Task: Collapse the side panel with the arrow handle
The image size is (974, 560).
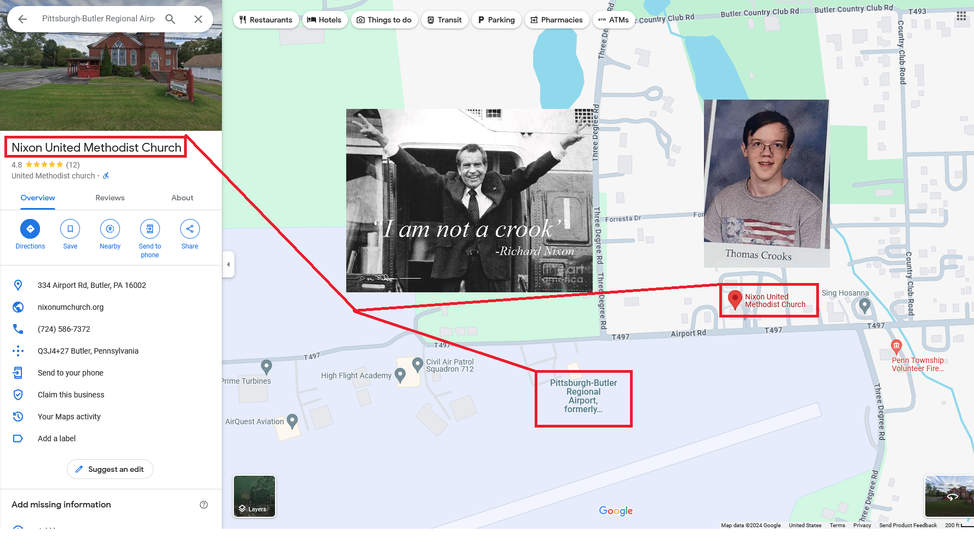Action: tap(228, 264)
